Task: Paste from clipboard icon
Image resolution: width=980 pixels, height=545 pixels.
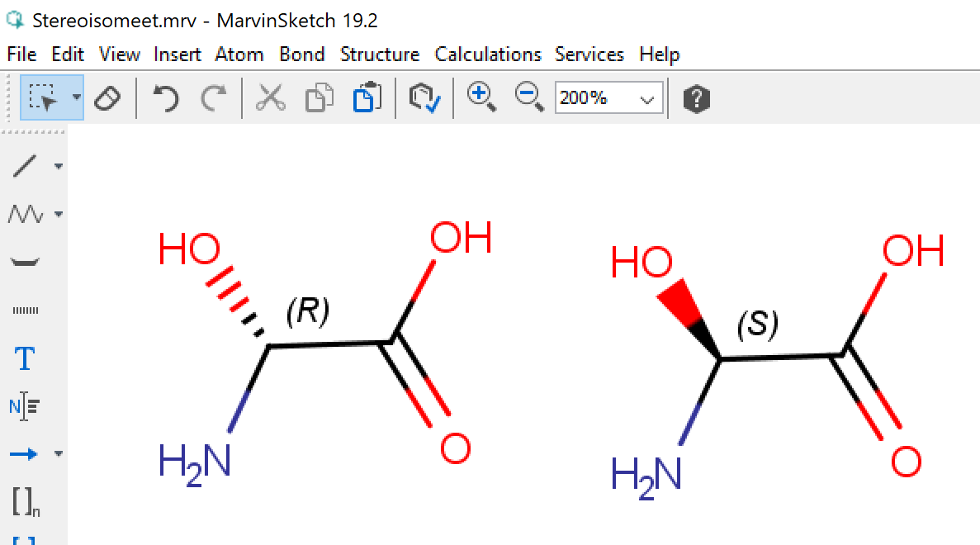Action: (x=367, y=98)
